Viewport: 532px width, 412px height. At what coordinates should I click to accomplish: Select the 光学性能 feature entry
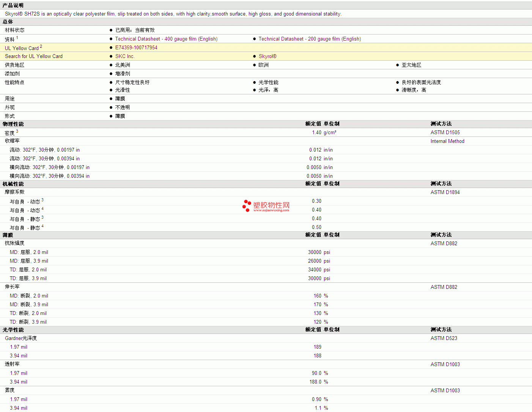tap(269, 83)
